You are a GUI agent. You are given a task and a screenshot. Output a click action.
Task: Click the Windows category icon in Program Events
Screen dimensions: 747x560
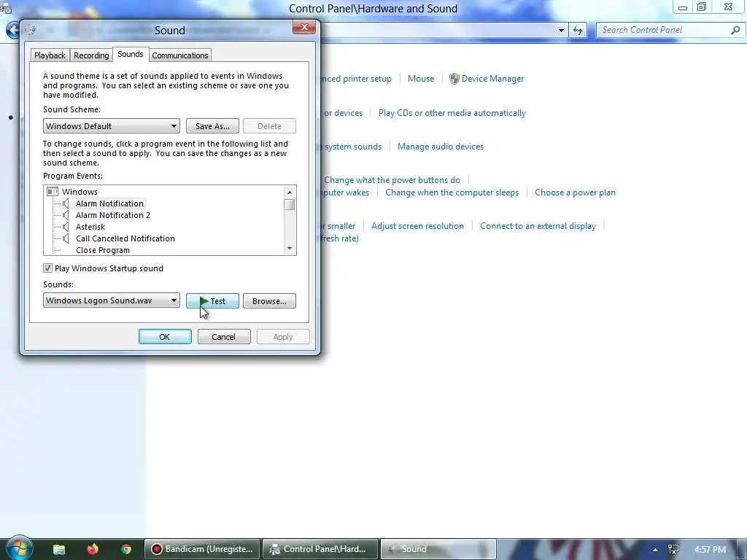pos(53,192)
